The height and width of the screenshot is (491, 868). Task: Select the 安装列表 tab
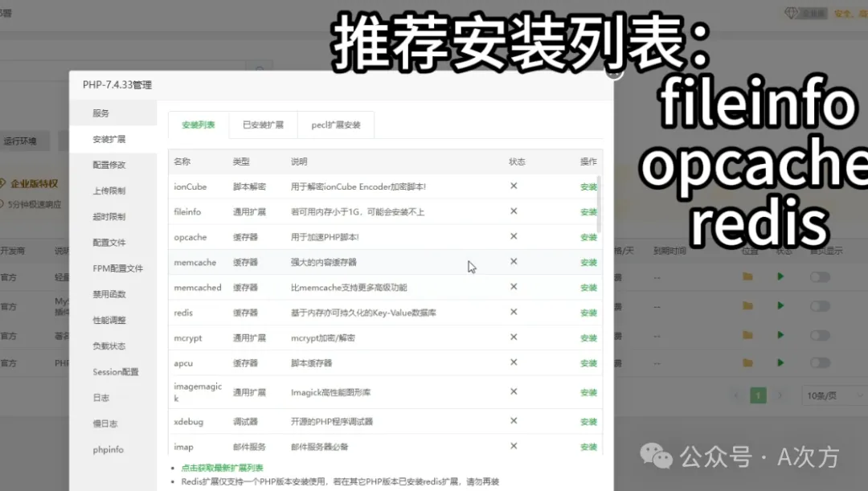tap(199, 125)
